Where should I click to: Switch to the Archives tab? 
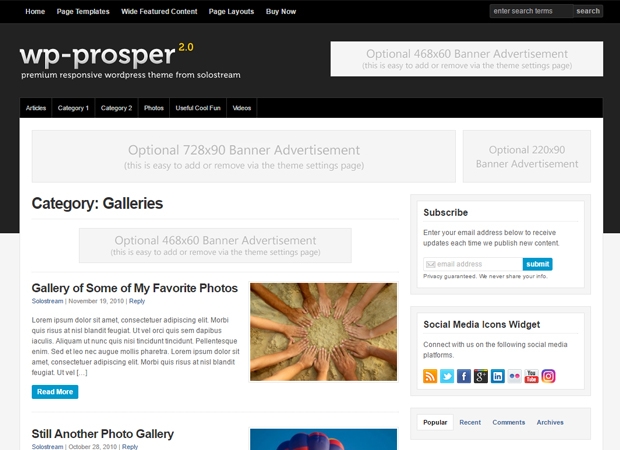point(550,422)
